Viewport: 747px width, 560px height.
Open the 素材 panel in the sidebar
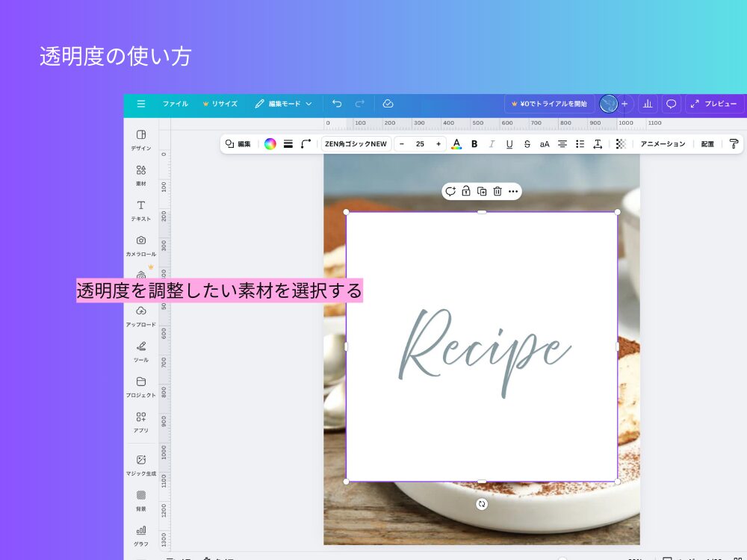coord(140,175)
